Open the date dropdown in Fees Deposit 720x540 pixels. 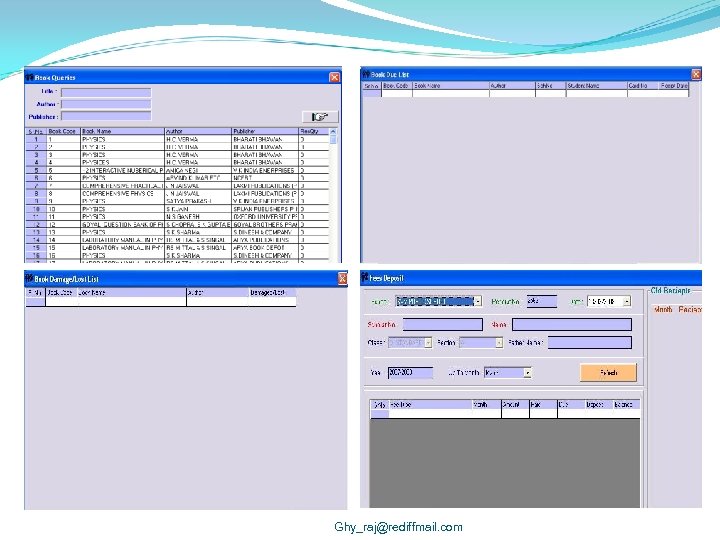tap(627, 301)
